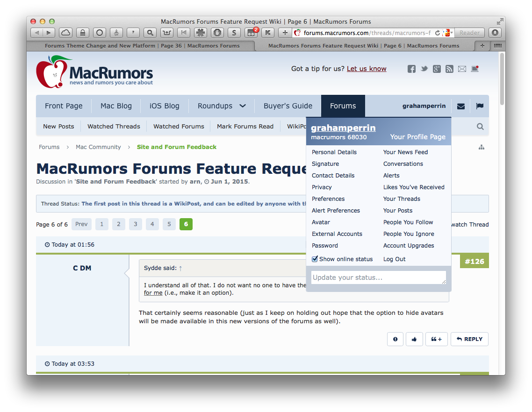This screenshot has width=532, height=412.
Task: Click the S extension icon in toolbar
Action: pyautogui.click(x=234, y=33)
